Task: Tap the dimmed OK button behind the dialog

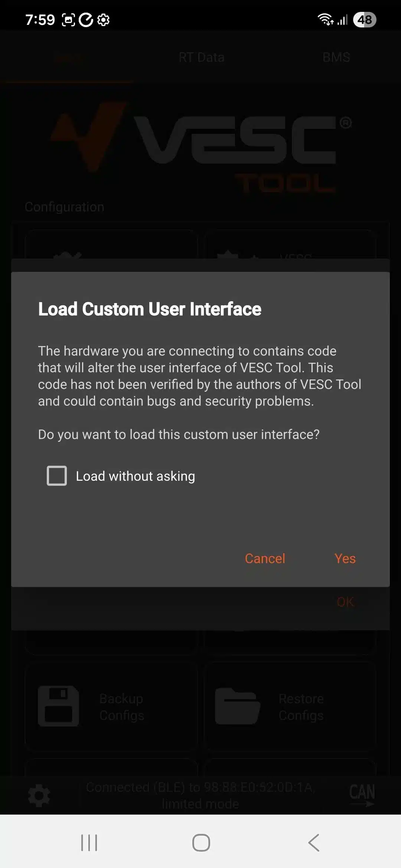Action: (345, 602)
